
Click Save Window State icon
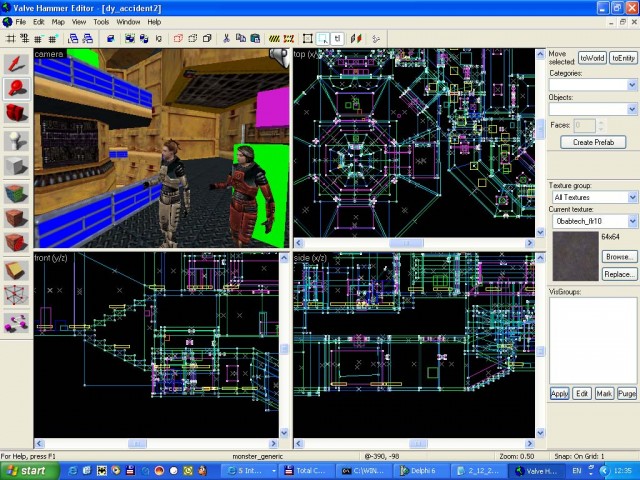pyautogui.click(x=87, y=39)
